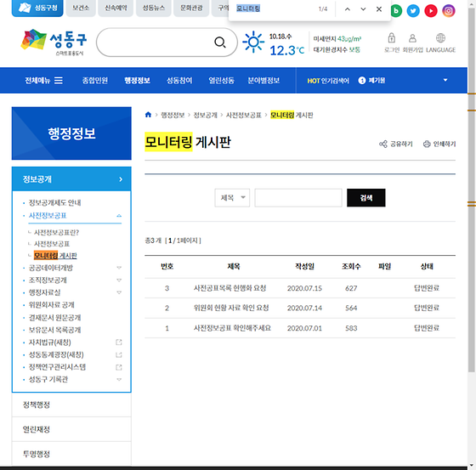The width and height of the screenshot is (476, 470).
Task: Click the 로그인 lock icon
Action: 392,38
